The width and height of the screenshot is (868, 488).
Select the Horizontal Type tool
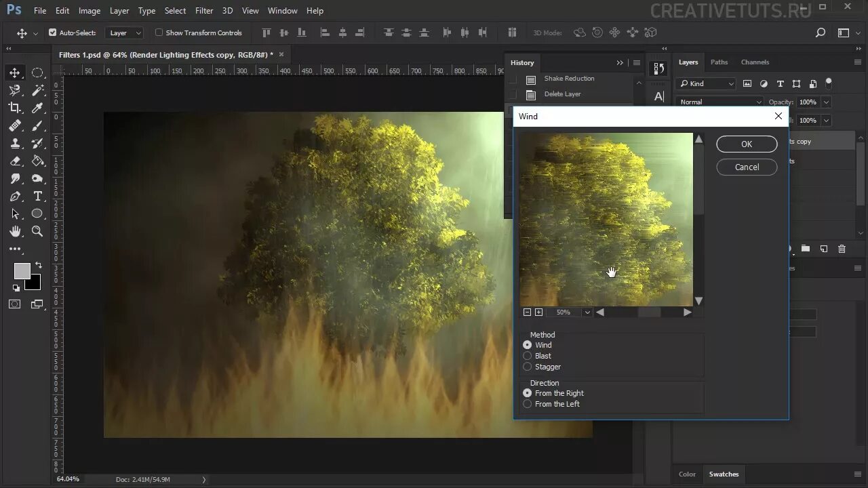[x=37, y=196]
